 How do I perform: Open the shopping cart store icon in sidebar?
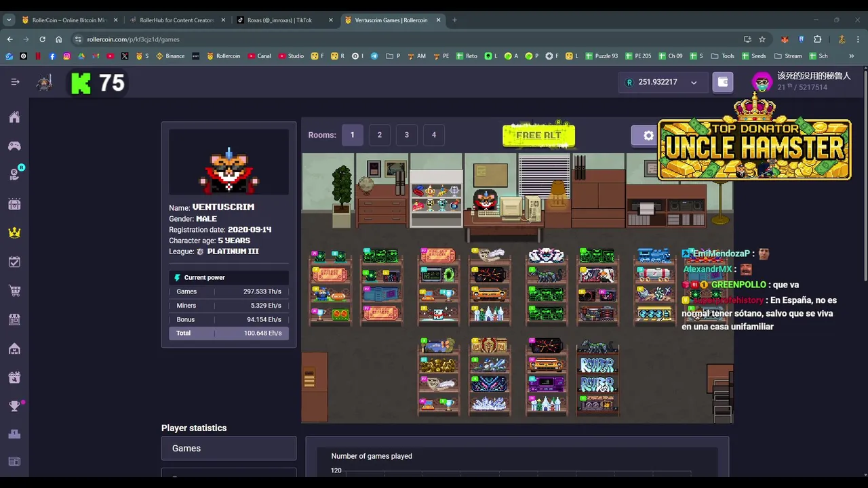tap(14, 291)
